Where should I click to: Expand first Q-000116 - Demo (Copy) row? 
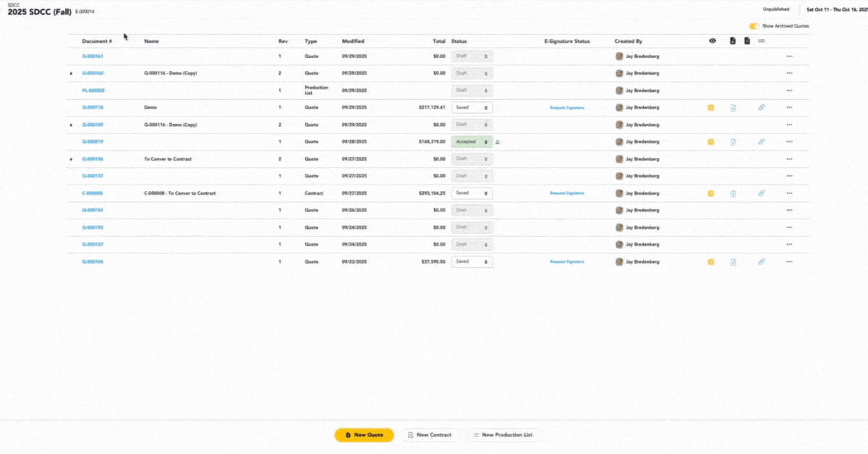[x=71, y=74]
